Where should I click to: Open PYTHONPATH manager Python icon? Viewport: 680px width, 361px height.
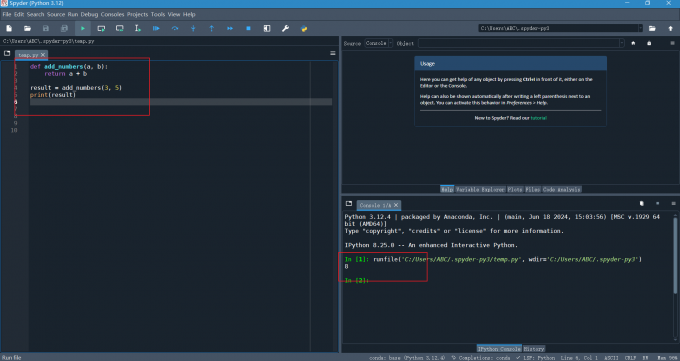[304, 28]
